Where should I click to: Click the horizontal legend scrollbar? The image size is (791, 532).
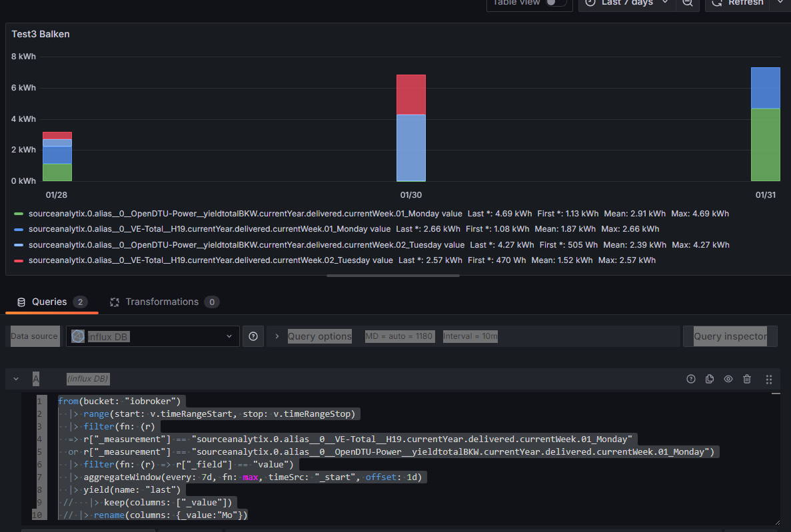pyautogui.click(x=393, y=276)
